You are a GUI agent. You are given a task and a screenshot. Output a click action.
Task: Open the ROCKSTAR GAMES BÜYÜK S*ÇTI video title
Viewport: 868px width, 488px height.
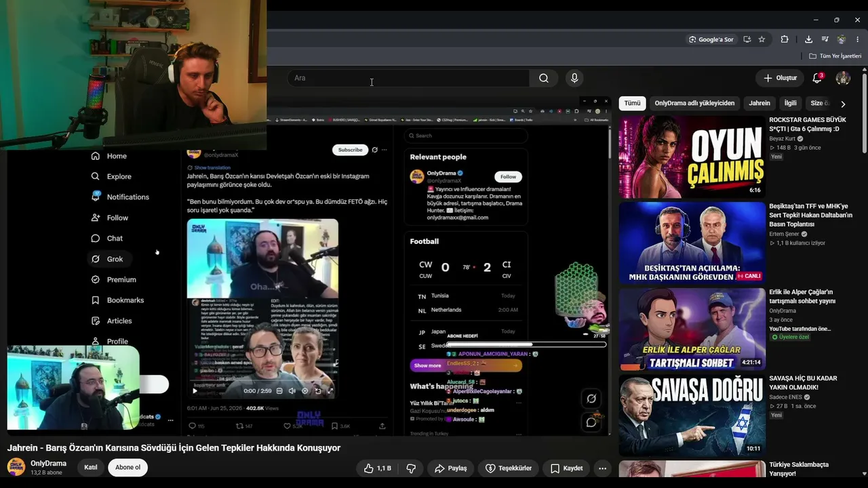[x=808, y=124]
